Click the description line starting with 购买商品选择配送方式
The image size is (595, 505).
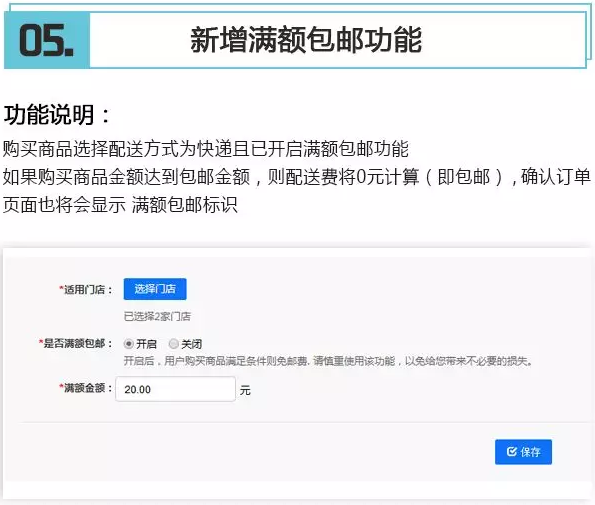(205, 149)
